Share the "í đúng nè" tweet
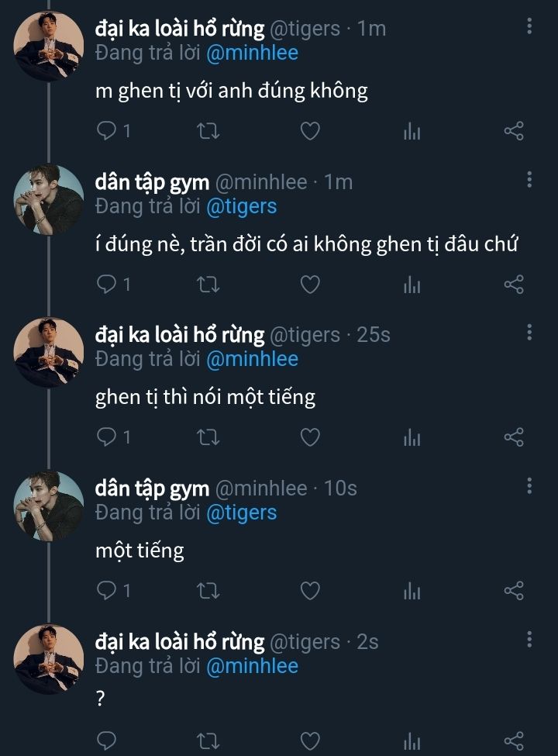The image size is (558, 756). [x=514, y=285]
